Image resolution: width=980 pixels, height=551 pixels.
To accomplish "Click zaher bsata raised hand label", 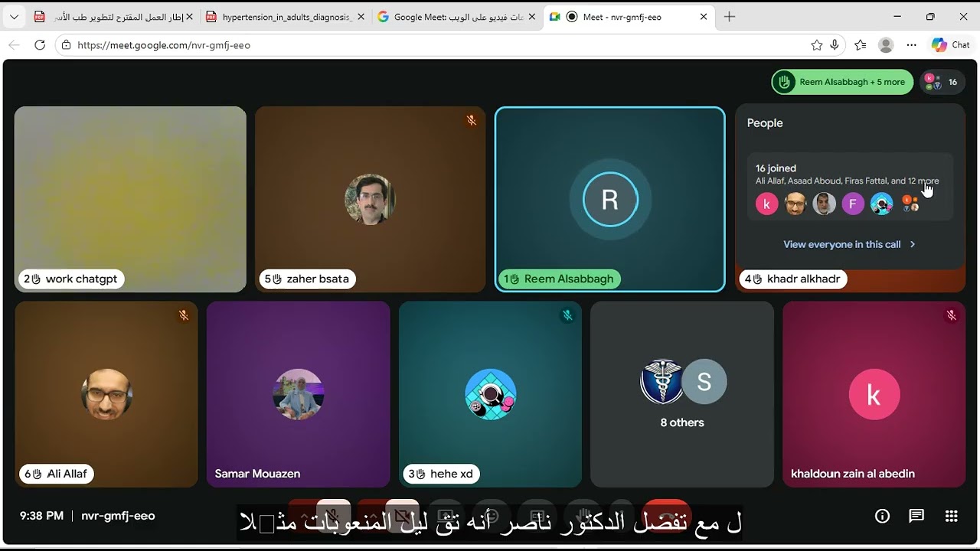I will [309, 279].
